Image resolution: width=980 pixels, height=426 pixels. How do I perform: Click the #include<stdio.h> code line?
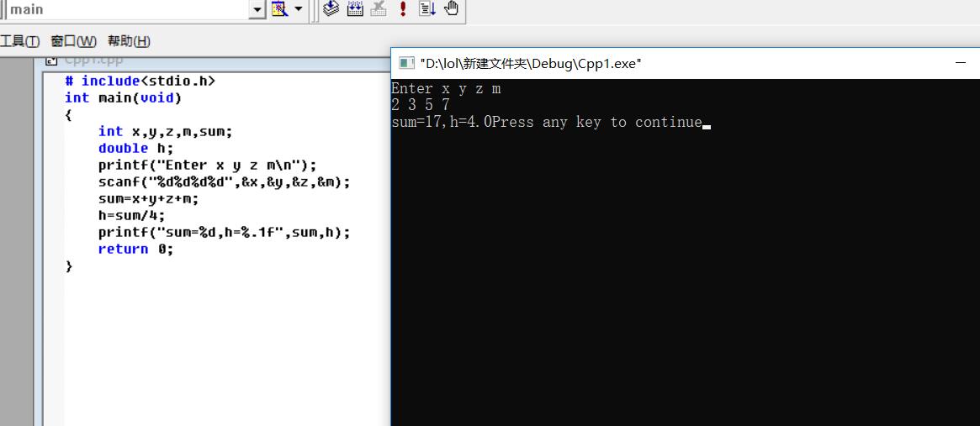pyautogui.click(x=140, y=82)
